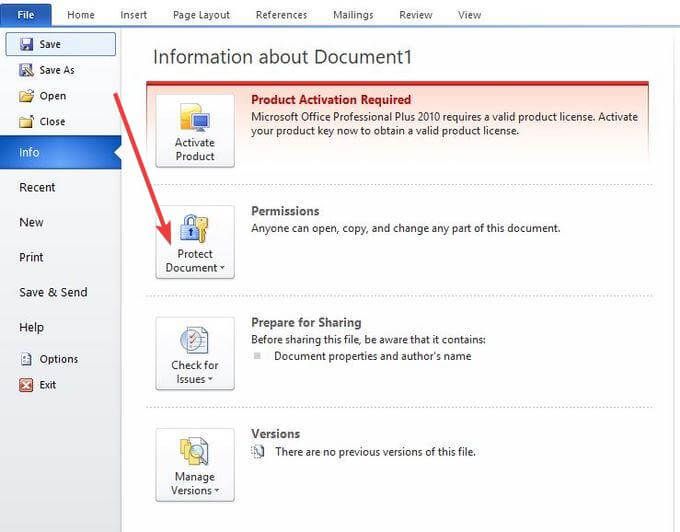This screenshot has width=680, height=532.
Task: Click the gray bullet before Document properties
Action: coord(257,356)
